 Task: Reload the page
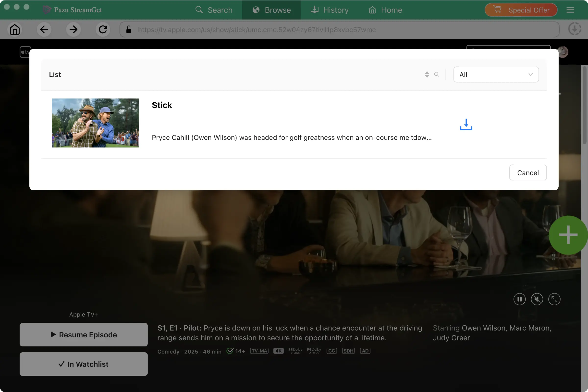(103, 29)
